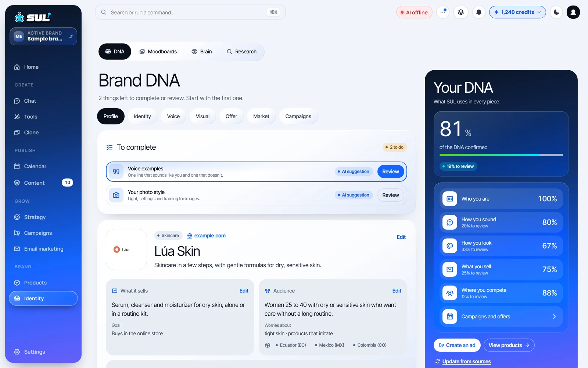This screenshot has height=368, width=588.
Task: Select the Identity pill
Action: pos(142,116)
